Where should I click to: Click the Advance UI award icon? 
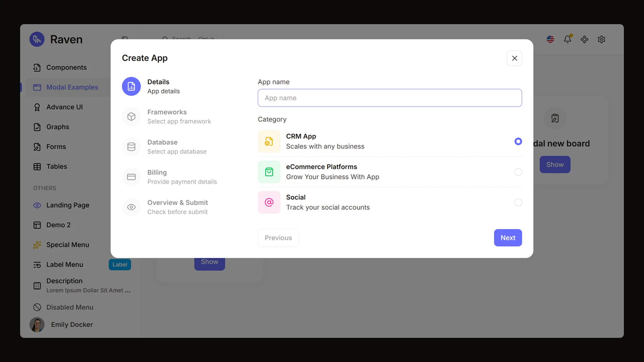(37, 107)
